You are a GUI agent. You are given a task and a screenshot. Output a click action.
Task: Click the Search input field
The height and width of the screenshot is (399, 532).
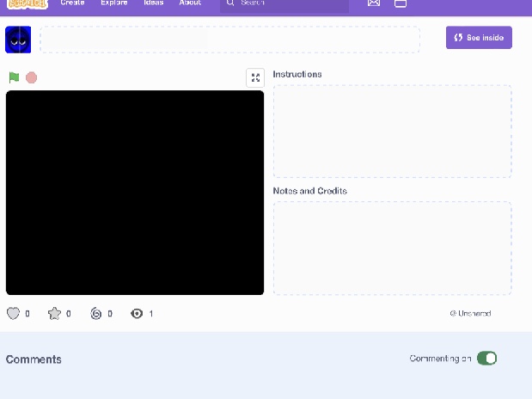284,4
